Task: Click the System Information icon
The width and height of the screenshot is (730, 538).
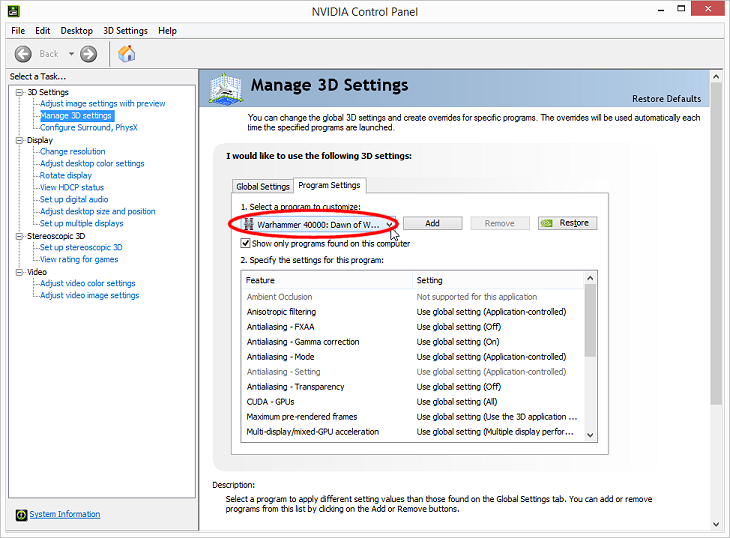Action: 21,515
